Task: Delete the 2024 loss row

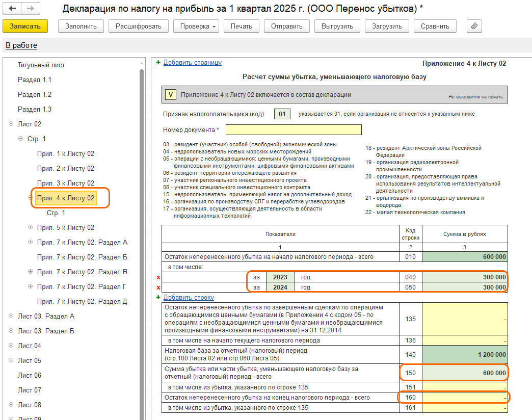Action: pos(158,287)
